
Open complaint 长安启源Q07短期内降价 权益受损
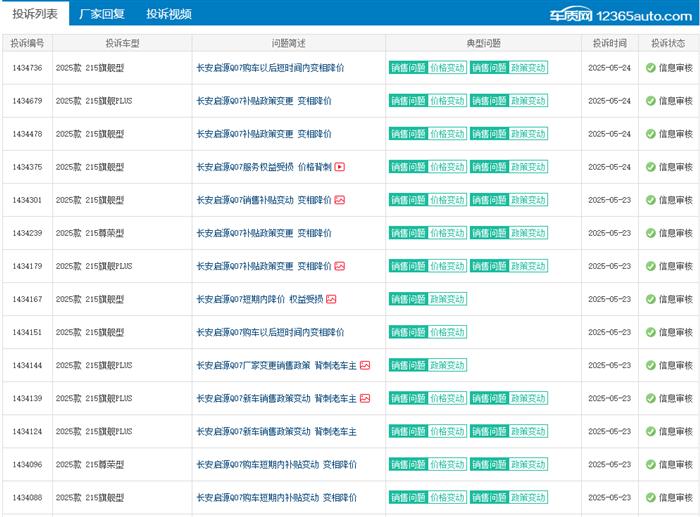[260, 299]
